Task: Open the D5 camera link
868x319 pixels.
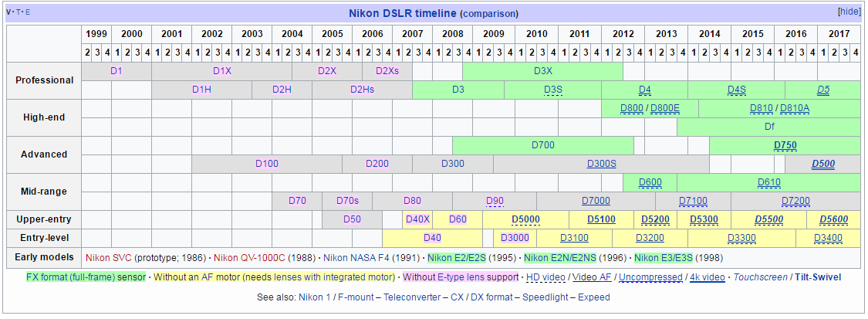Action: 822,90
